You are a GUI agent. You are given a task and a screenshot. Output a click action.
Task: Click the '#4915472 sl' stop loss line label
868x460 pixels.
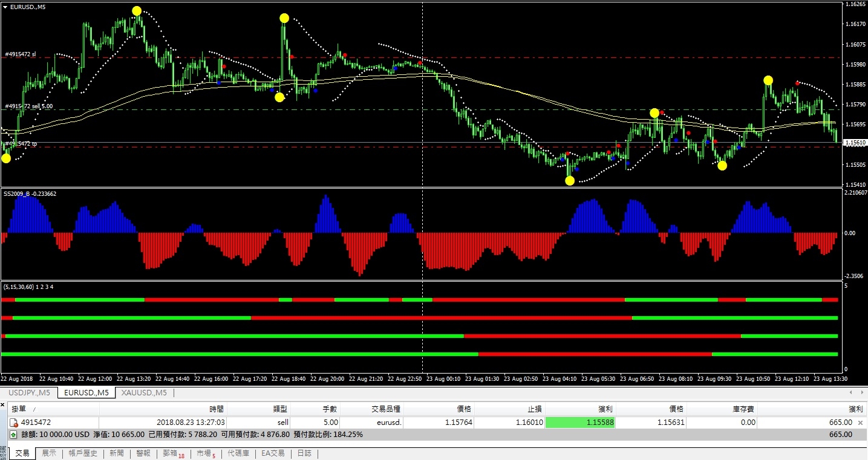21,54
